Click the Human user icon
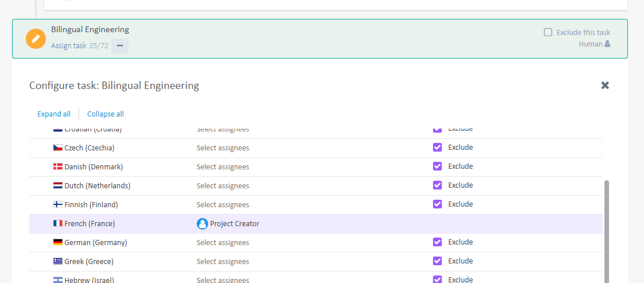The height and width of the screenshot is (283, 644). pyautogui.click(x=607, y=44)
